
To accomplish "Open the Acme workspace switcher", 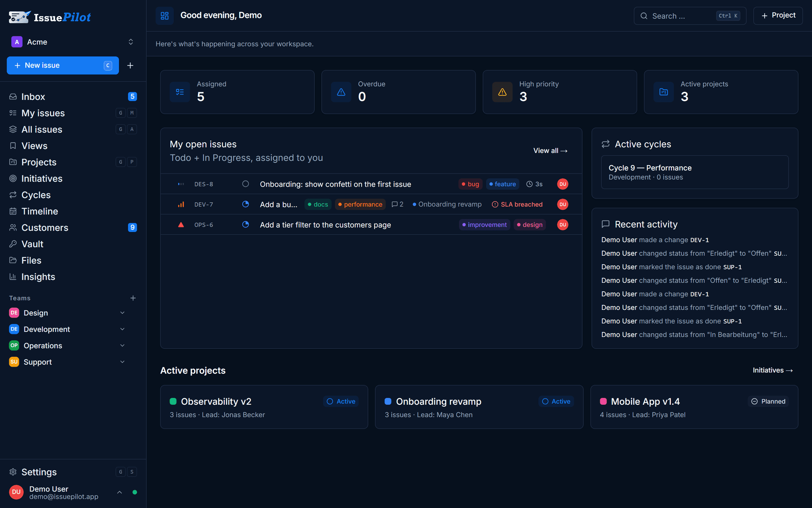I will pyautogui.click(x=73, y=42).
